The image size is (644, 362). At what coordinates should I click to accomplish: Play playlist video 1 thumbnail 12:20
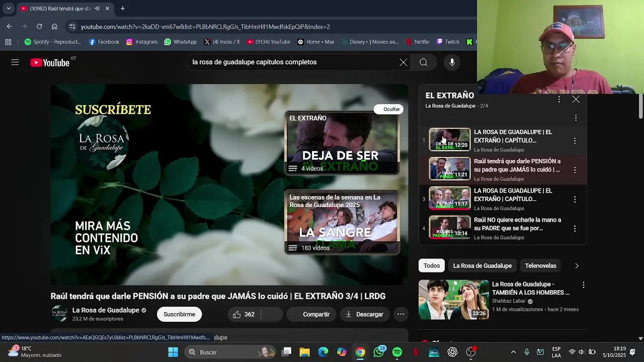click(x=449, y=140)
